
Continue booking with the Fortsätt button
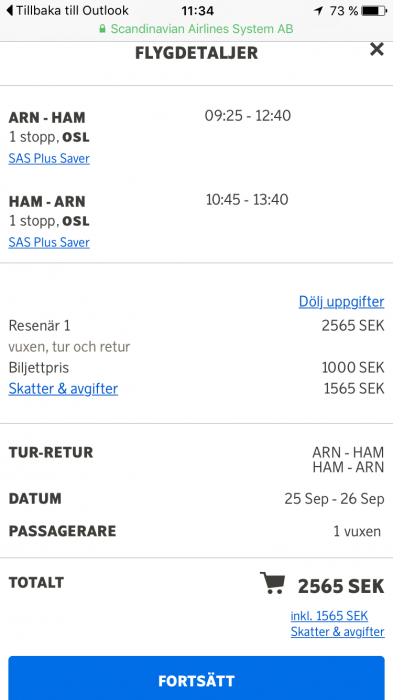tap(196, 678)
